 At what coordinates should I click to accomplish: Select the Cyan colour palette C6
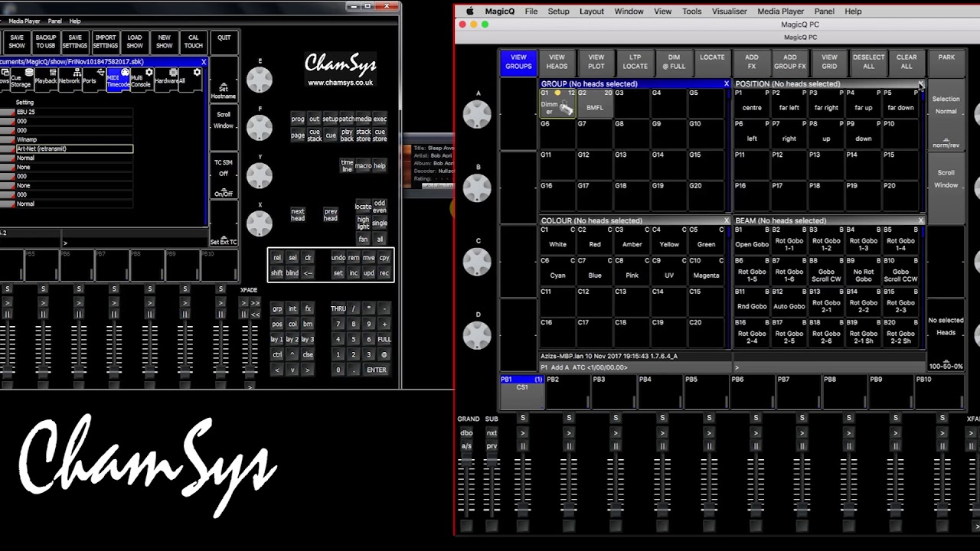click(x=557, y=272)
